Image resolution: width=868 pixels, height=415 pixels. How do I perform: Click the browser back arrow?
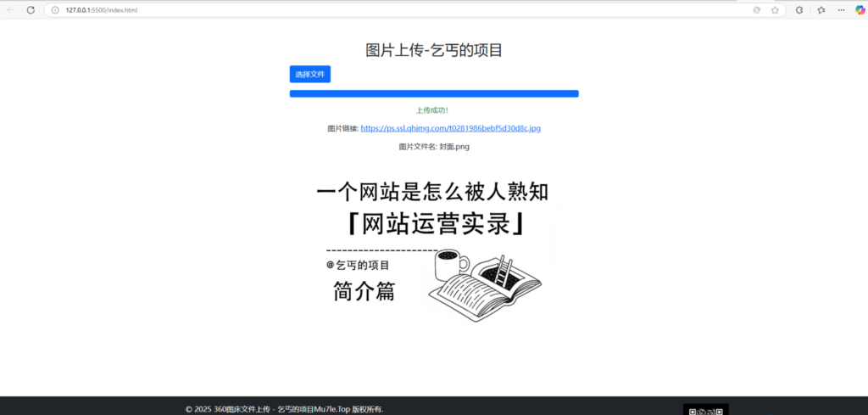[11, 10]
